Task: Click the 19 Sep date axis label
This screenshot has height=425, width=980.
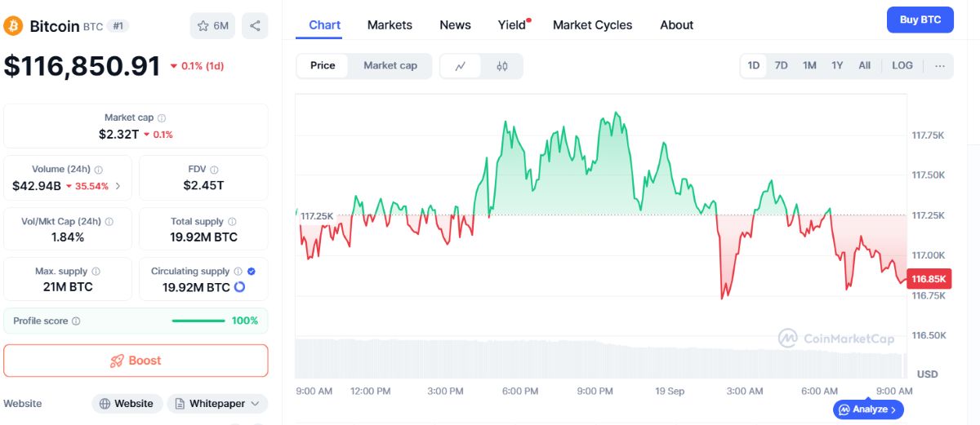Action: pyautogui.click(x=670, y=392)
